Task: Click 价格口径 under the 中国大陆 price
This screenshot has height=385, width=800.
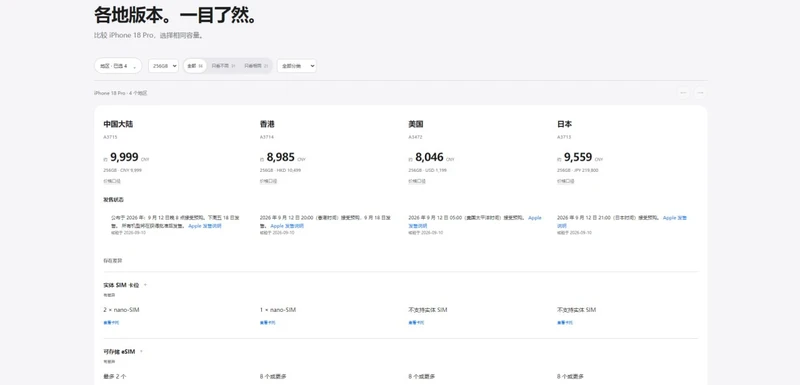Action: (x=111, y=181)
